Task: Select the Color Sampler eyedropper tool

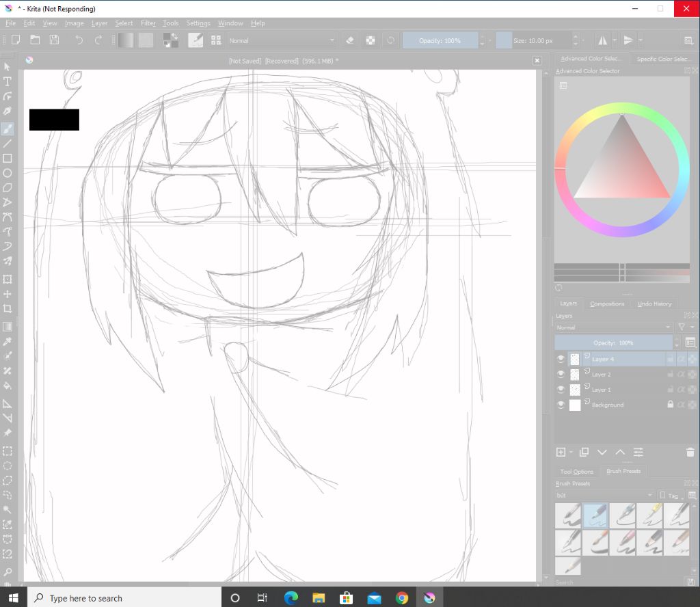Action: click(7, 342)
